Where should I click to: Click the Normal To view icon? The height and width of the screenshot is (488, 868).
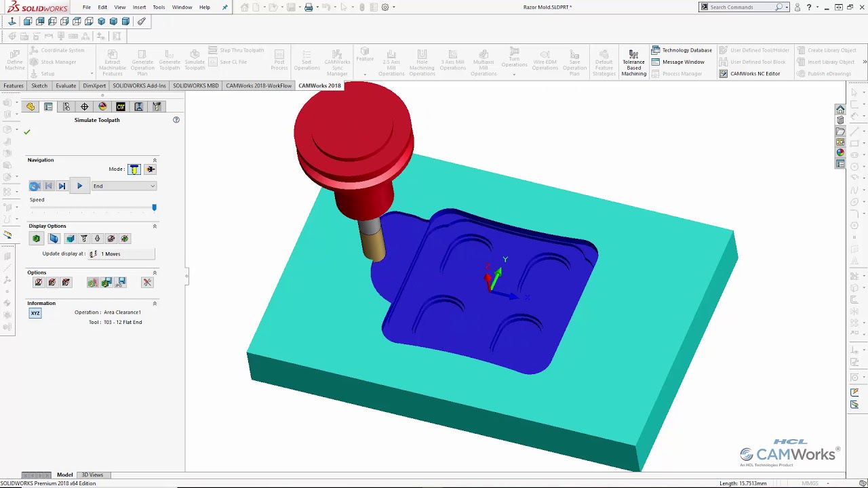(x=12, y=22)
